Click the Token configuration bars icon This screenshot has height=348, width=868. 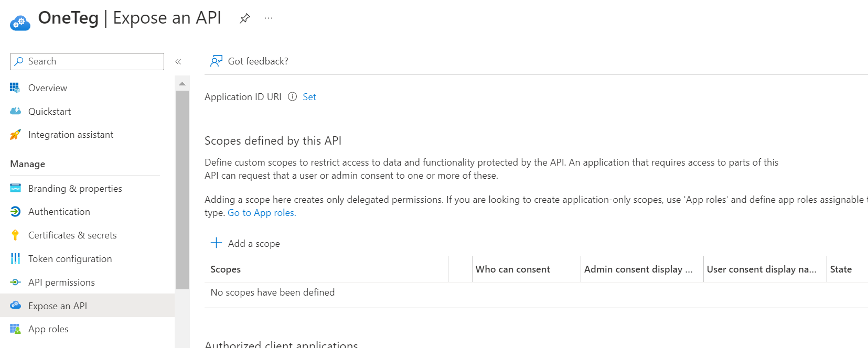tap(15, 259)
